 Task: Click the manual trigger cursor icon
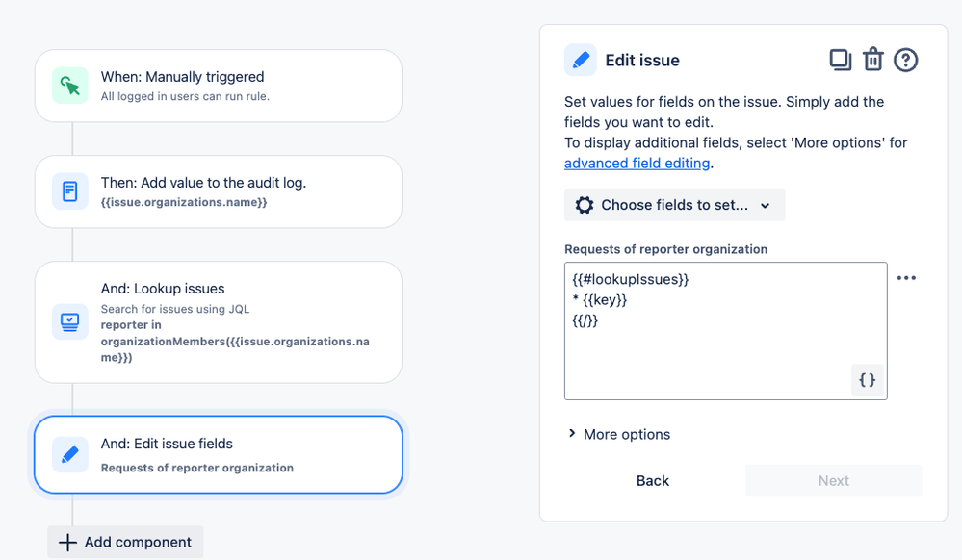(x=70, y=86)
